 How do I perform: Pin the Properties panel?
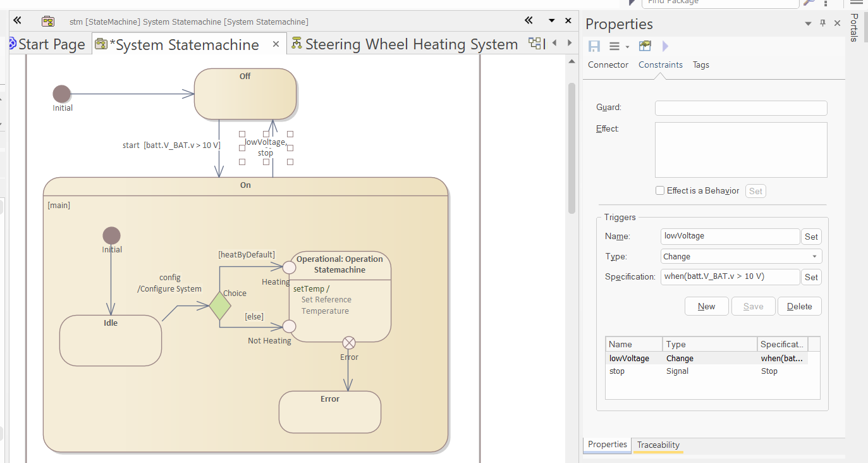tap(822, 23)
